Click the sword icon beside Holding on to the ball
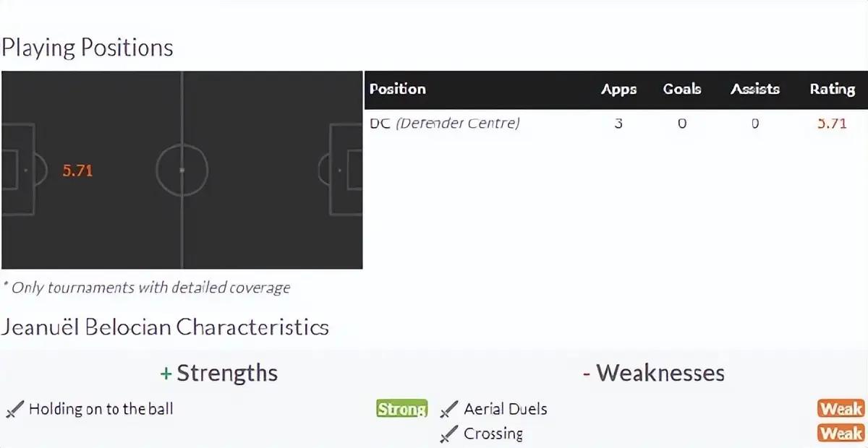 (14, 410)
